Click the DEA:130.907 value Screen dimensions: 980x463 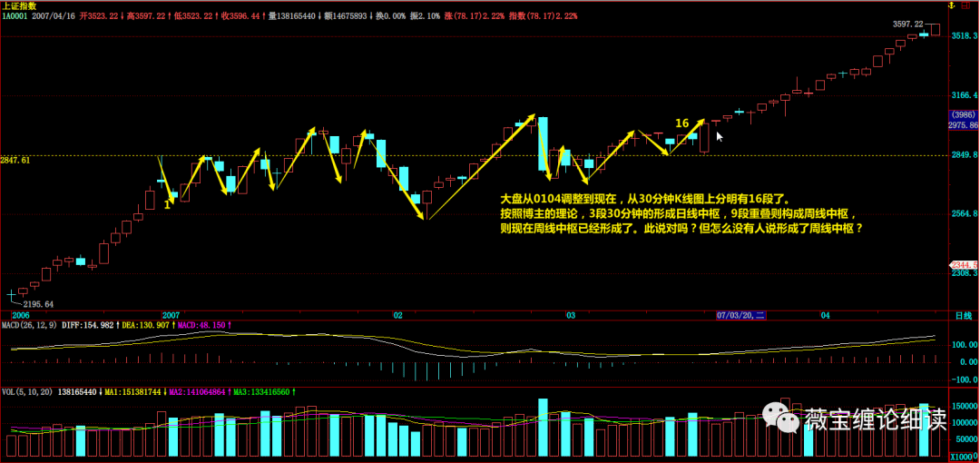pyautogui.click(x=144, y=325)
